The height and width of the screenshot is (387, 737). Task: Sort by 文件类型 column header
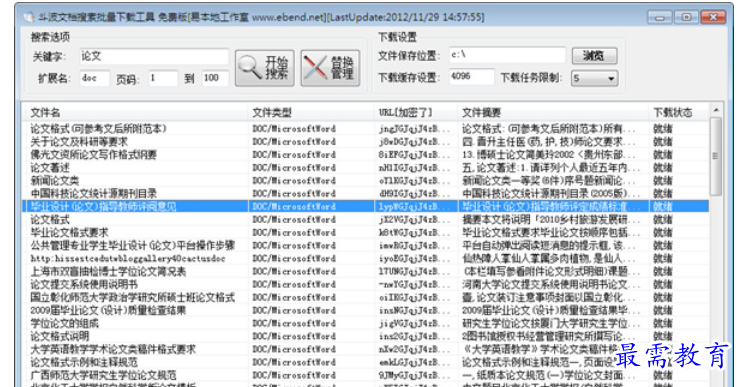click(311, 112)
